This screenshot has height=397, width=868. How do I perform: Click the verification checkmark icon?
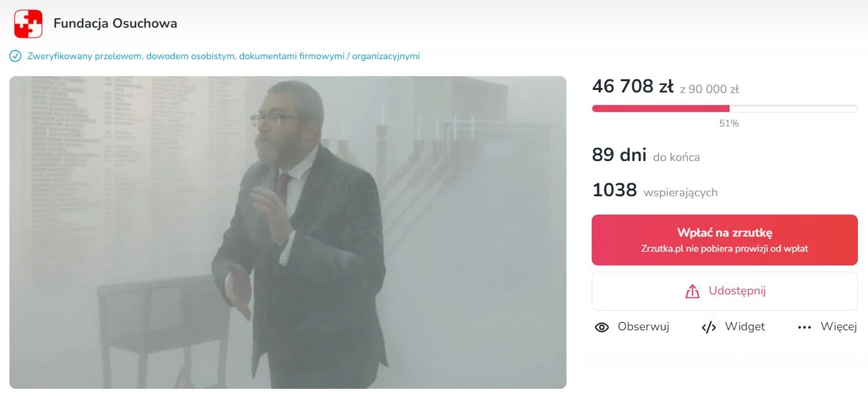tap(15, 57)
